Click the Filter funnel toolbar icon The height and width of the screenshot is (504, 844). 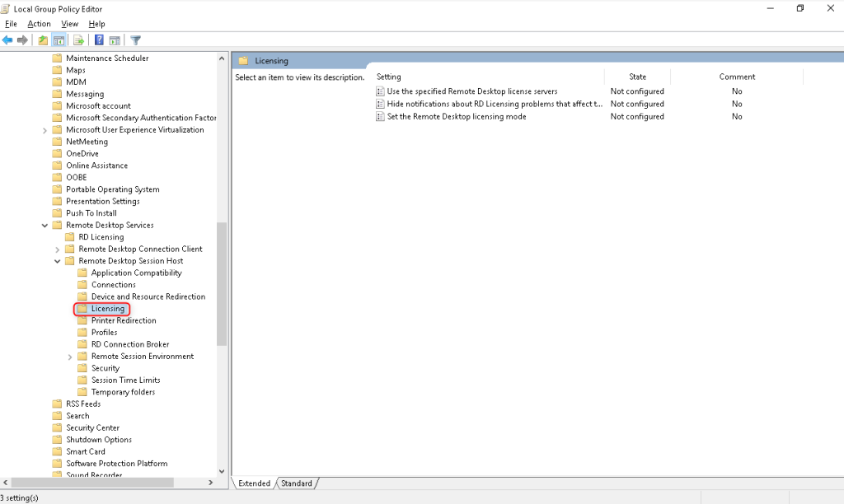[136, 40]
